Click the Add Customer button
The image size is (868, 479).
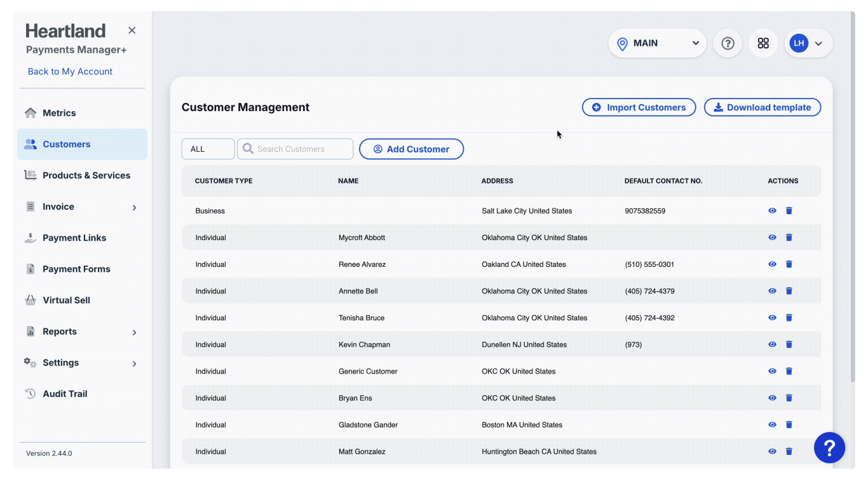411,149
